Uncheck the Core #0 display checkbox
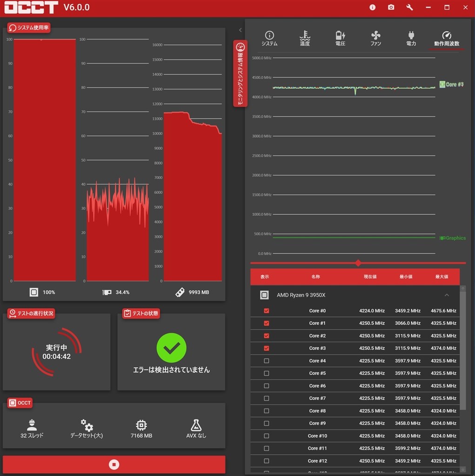The image size is (475, 476). point(267,311)
